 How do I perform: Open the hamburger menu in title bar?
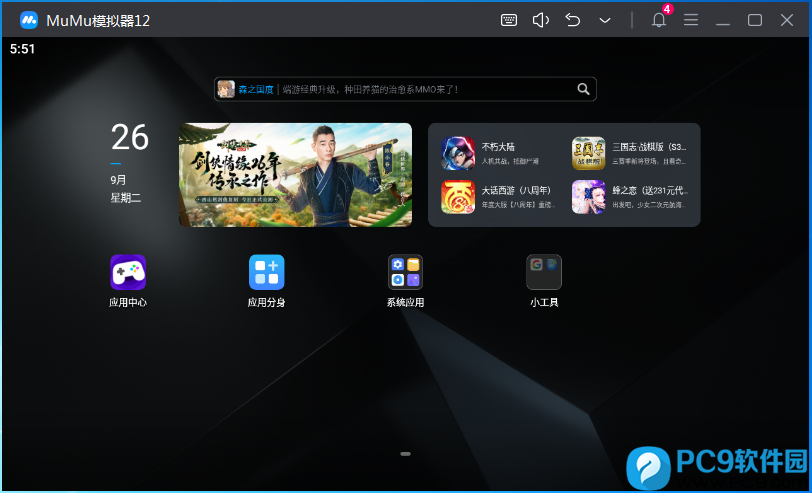coord(691,20)
